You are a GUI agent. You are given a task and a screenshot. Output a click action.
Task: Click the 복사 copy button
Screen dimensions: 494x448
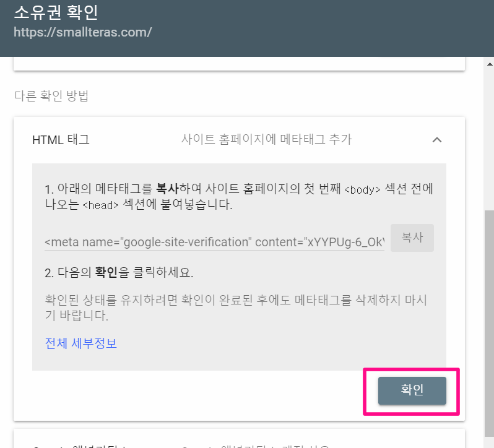click(412, 238)
